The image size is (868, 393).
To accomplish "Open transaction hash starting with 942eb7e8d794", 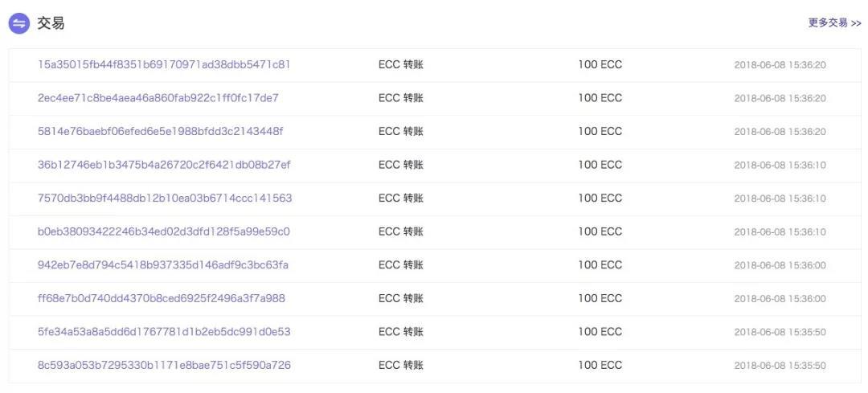I will 162,264.
